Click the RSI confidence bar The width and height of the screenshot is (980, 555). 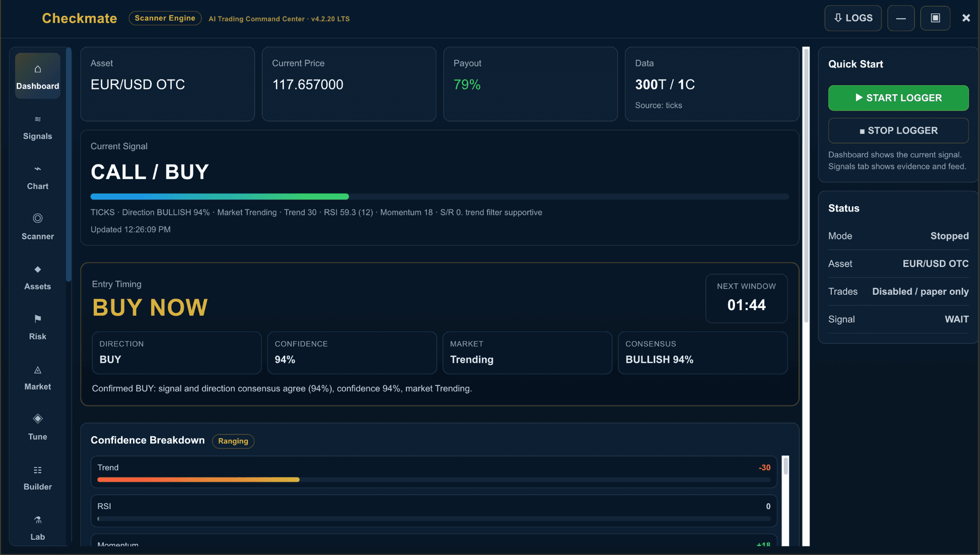point(434,519)
